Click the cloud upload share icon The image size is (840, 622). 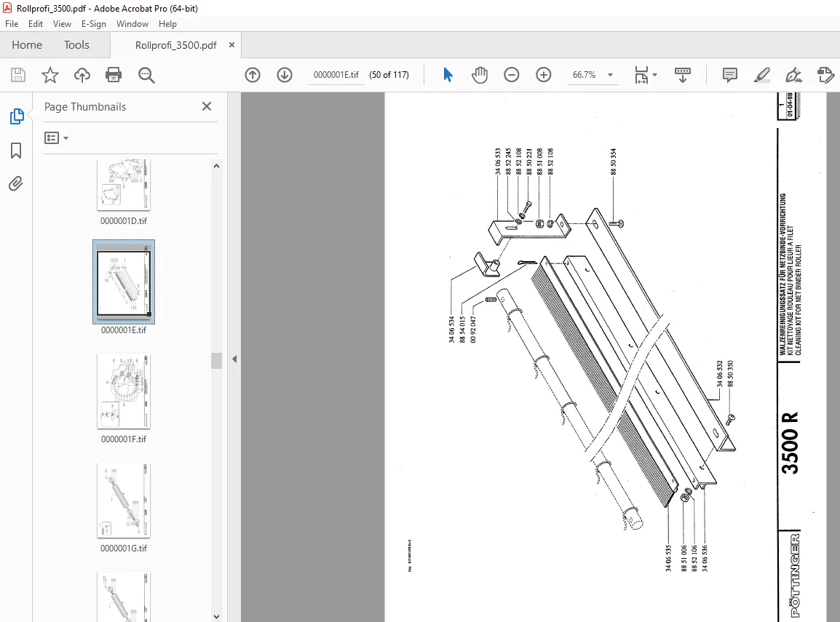point(82,75)
